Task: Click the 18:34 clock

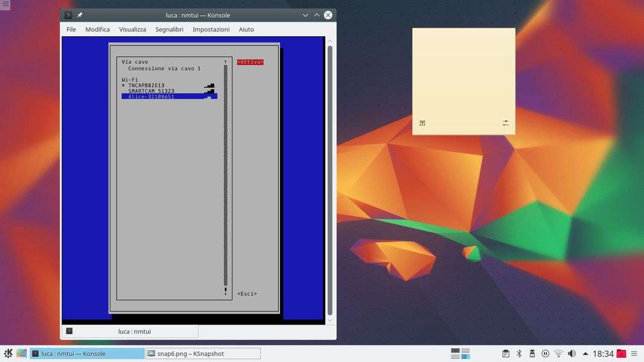Action: (x=603, y=354)
